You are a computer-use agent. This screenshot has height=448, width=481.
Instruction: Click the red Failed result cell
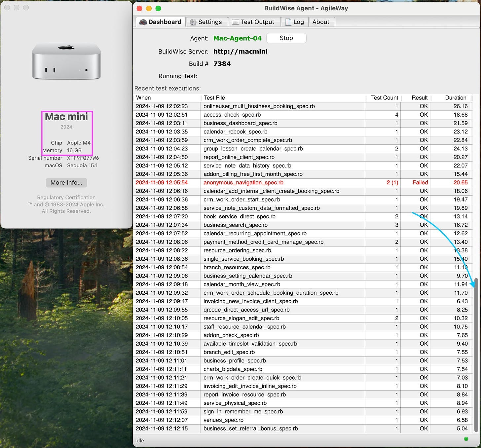point(416,183)
